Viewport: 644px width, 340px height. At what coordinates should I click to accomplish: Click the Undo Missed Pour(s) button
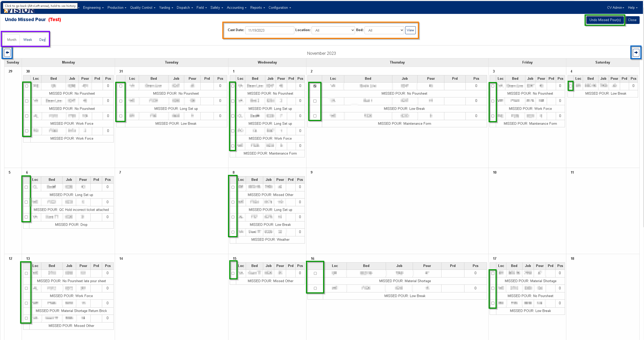[605, 20]
